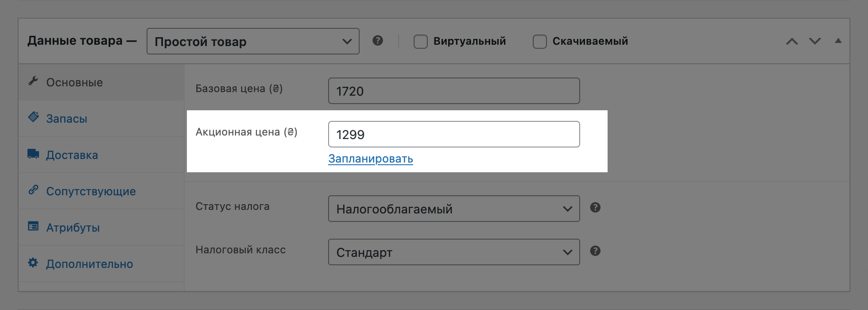Screen dimensions: 868x310
Task: Open the Простой товар product type dropdown
Action: click(x=253, y=41)
